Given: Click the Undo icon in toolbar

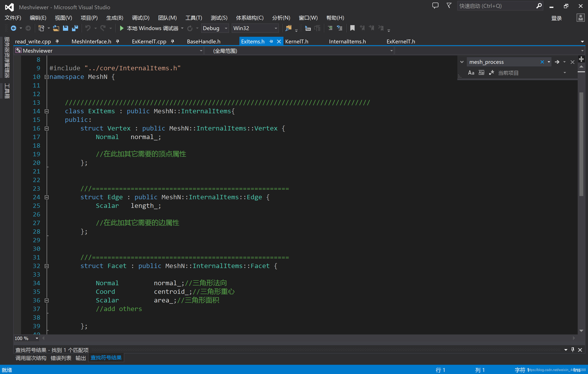Looking at the screenshot, I should [87, 28].
